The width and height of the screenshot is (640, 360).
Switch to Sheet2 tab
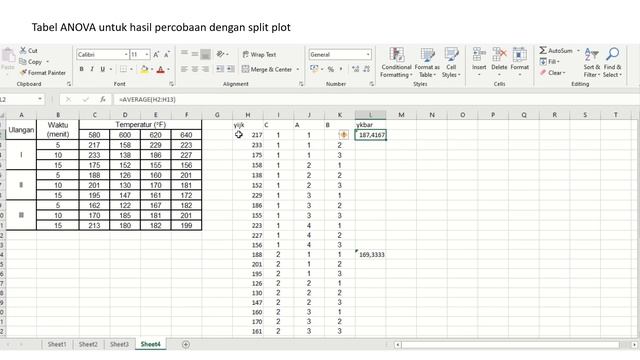88,344
